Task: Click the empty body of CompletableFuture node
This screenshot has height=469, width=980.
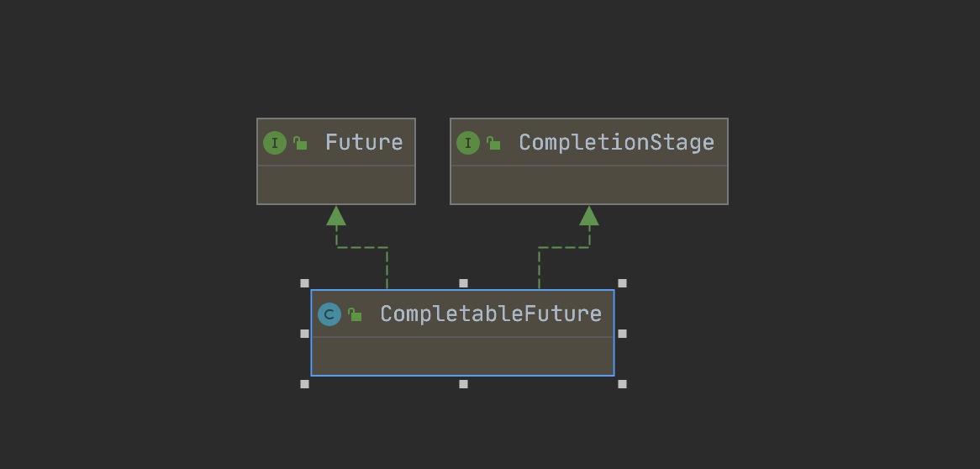Action: pos(462,356)
